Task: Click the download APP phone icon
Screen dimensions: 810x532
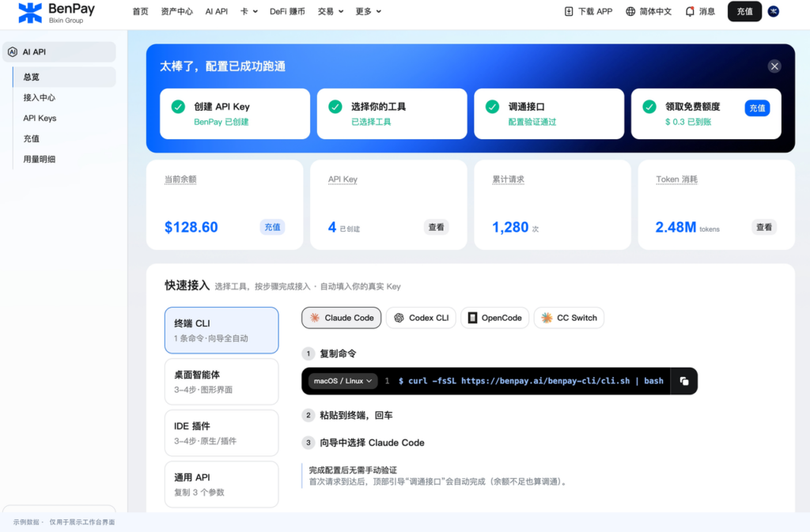Action: (x=569, y=11)
